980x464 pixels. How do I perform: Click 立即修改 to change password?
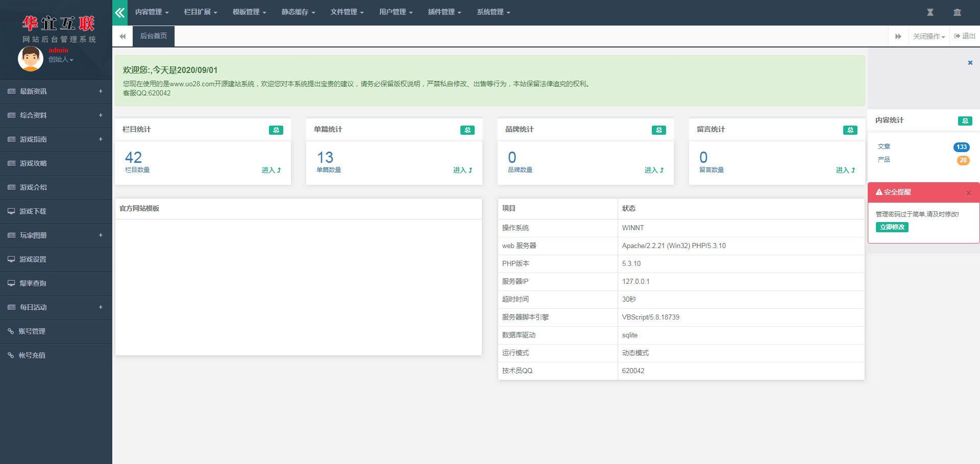[x=892, y=227]
